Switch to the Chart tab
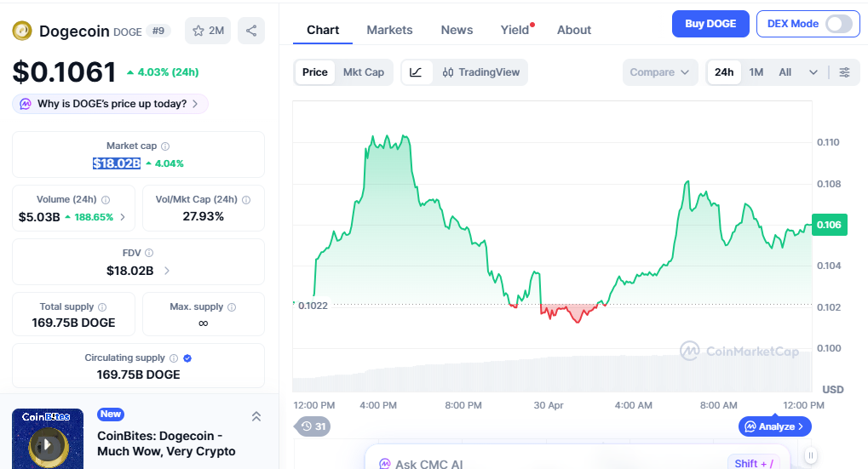The image size is (868, 469). click(323, 30)
